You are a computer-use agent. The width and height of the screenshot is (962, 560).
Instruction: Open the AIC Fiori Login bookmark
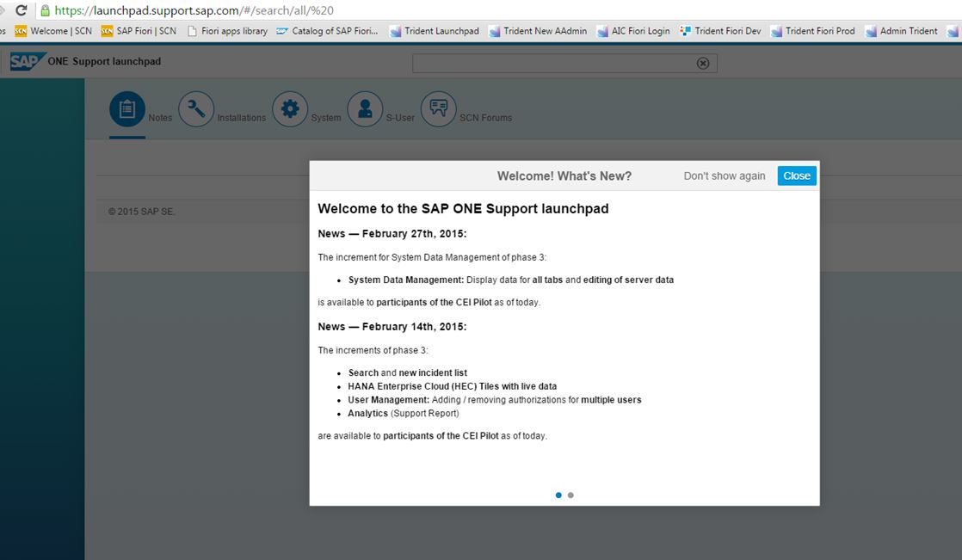[634, 31]
